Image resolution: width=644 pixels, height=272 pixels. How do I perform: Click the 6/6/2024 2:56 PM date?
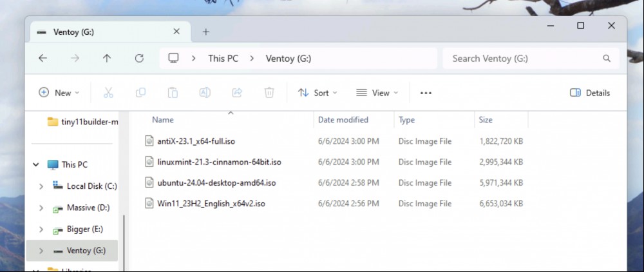tap(348, 204)
